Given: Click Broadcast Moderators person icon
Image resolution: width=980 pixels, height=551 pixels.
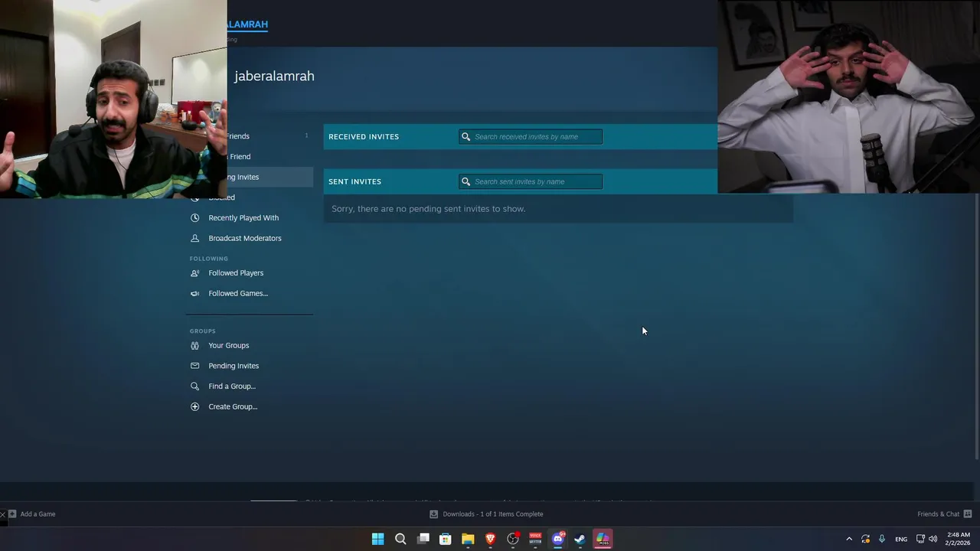Looking at the screenshot, I should click(194, 238).
